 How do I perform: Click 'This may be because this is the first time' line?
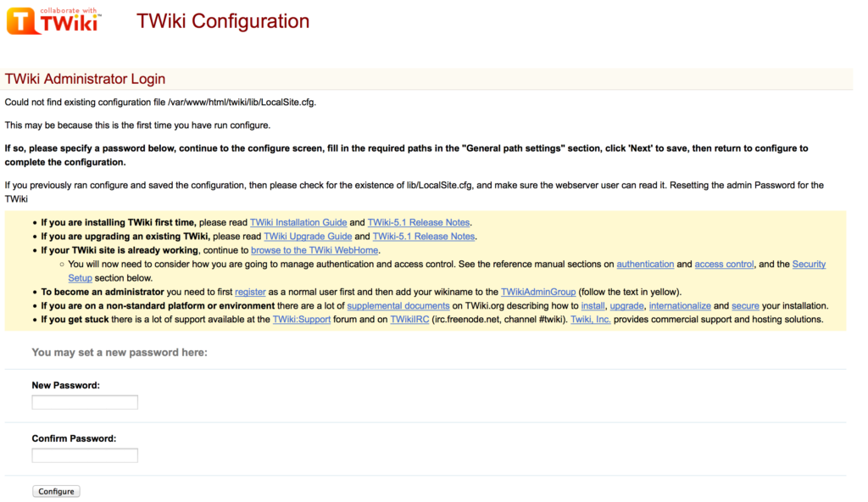[137, 126]
